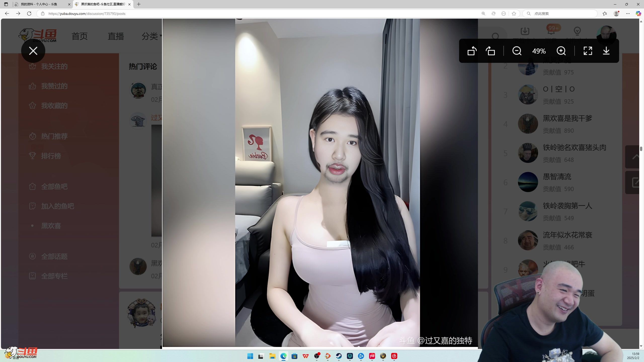
Task: Open 首页 navigation item
Action: tap(79, 36)
